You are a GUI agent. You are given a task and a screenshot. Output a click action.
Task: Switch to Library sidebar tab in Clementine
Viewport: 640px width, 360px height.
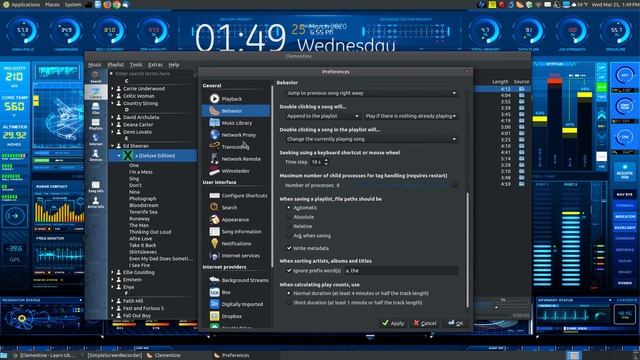pos(96,93)
